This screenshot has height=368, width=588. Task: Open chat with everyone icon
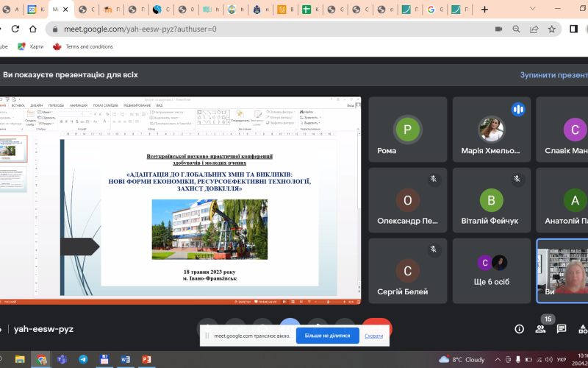(562, 329)
